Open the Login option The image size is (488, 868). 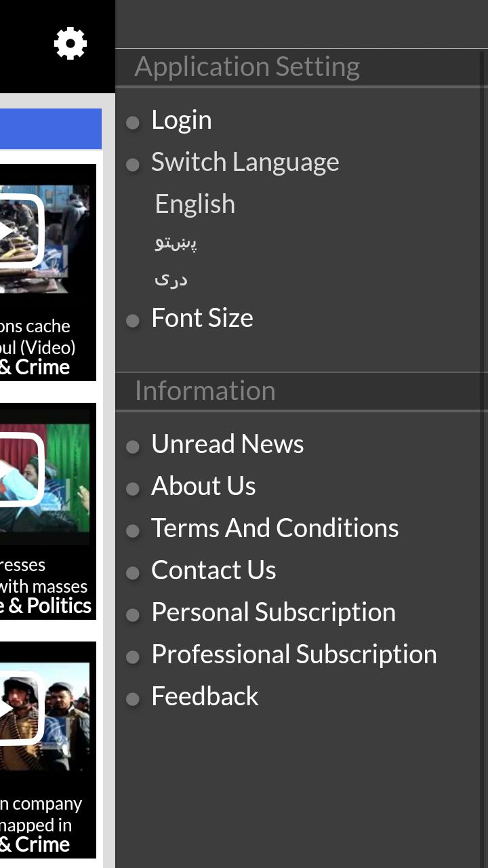pos(181,120)
